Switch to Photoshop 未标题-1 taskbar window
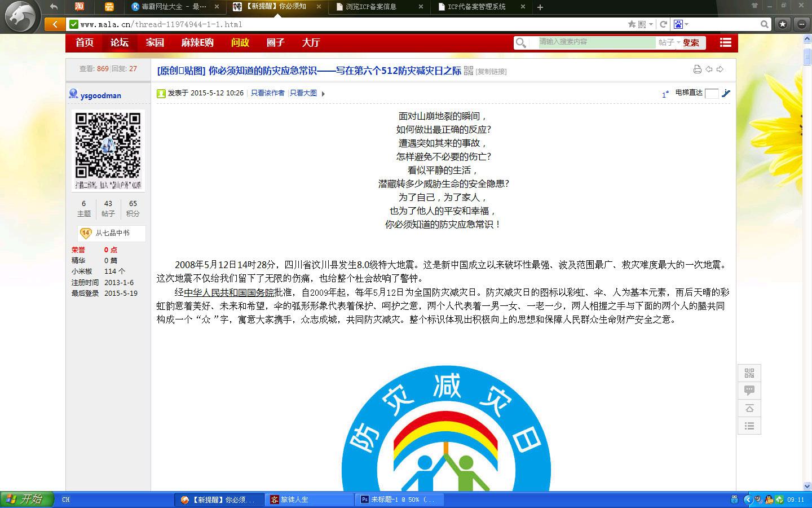 click(x=400, y=500)
